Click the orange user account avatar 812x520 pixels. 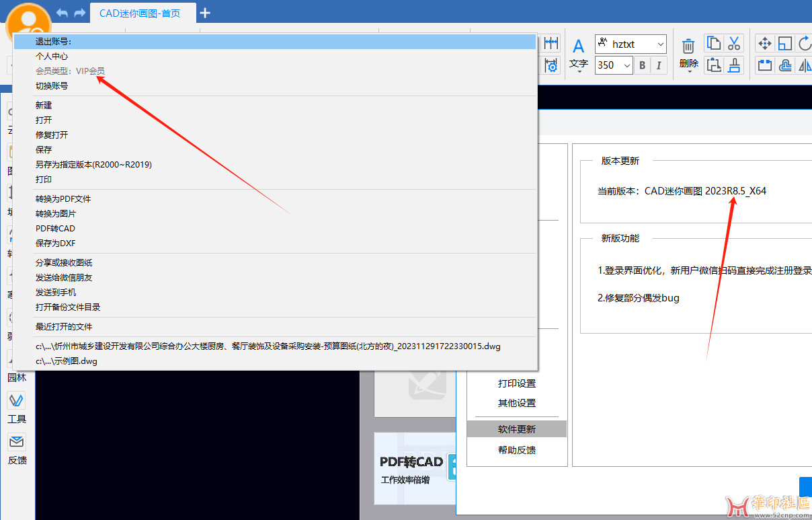[28, 20]
